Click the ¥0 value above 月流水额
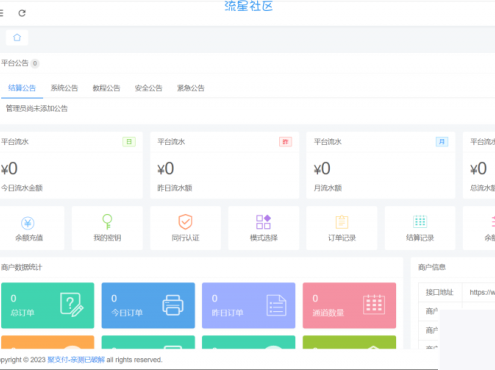This screenshot has width=495, height=370. (x=322, y=169)
